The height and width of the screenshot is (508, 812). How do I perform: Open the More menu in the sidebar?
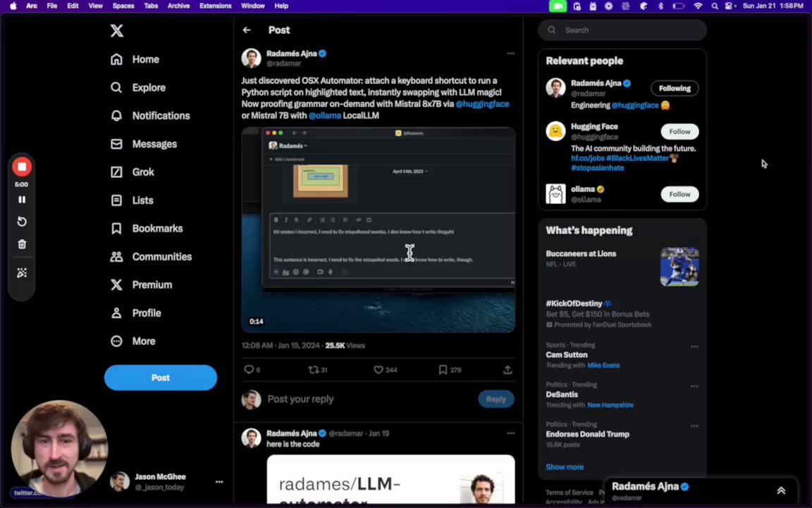click(133, 341)
